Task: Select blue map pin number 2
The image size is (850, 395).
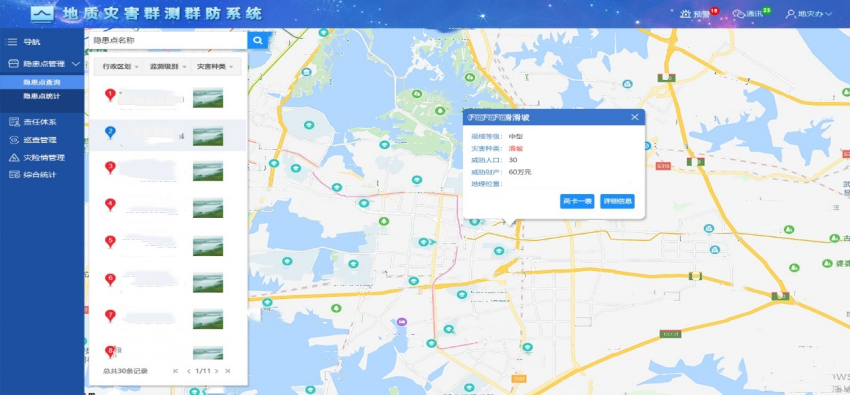Action: pyautogui.click(x=110, y=132)
